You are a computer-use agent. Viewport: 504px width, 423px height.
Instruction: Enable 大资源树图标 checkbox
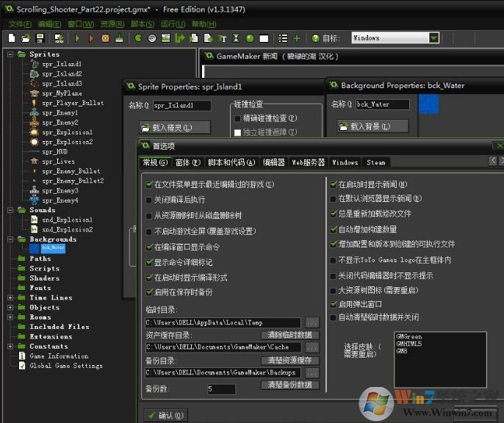click(334, 291)
